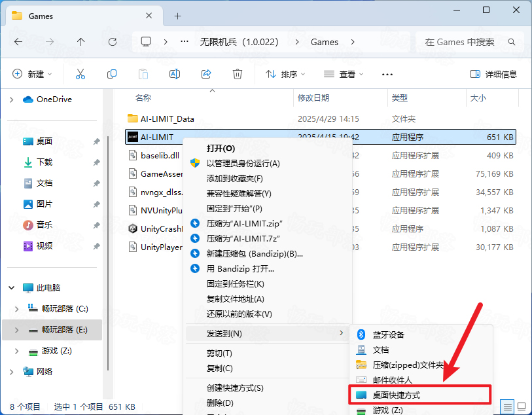Switch to details list view icon
The image size is (532, 415).
tap(508, 406)
